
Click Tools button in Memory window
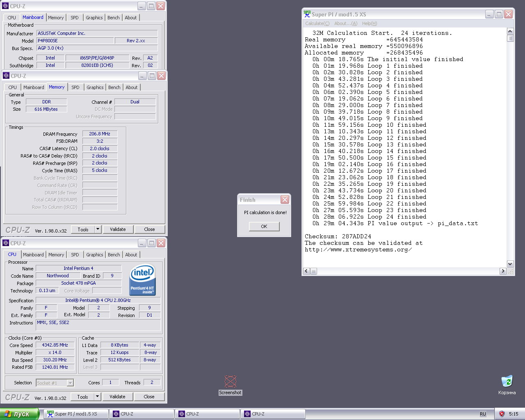pyautogui.click(x=83, y=229)
